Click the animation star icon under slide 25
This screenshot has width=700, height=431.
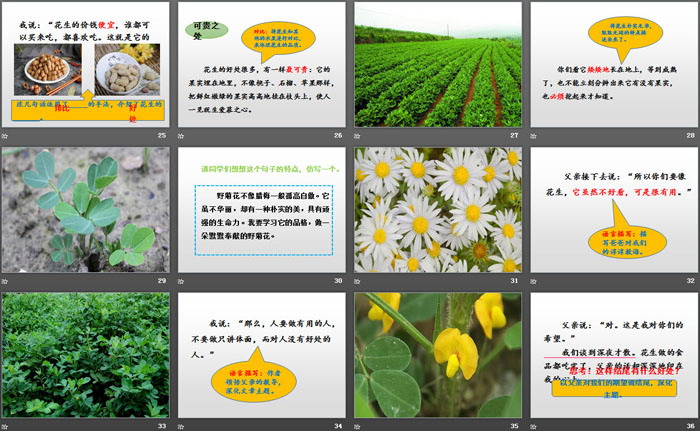coord(5,136)
